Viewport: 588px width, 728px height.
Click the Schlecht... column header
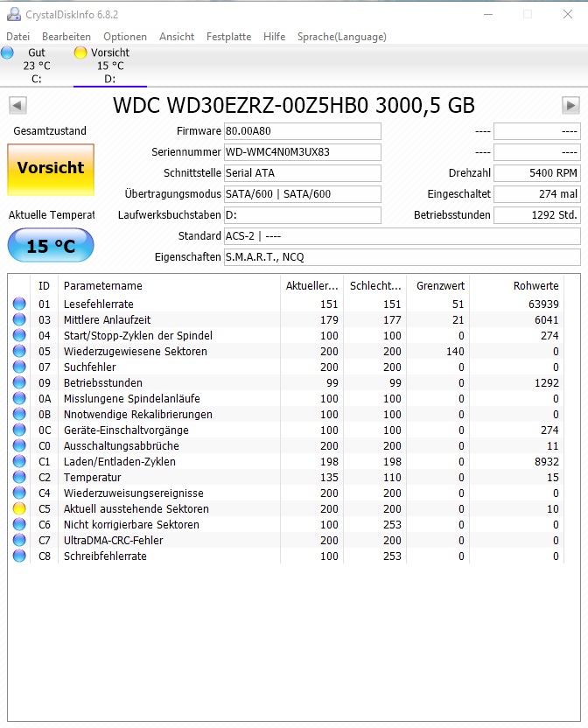(374, 285)
